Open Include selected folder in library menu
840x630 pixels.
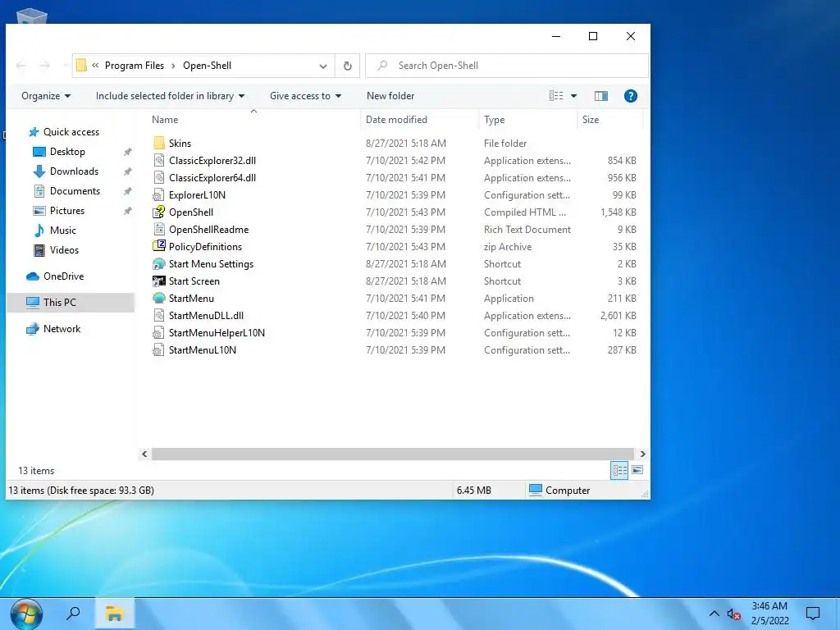(170, 96)
